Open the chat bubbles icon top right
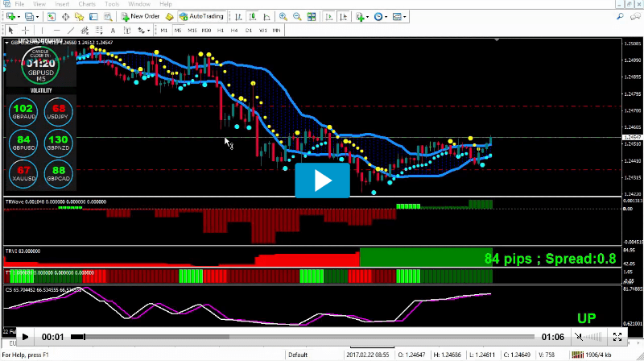 coord(635,16)
